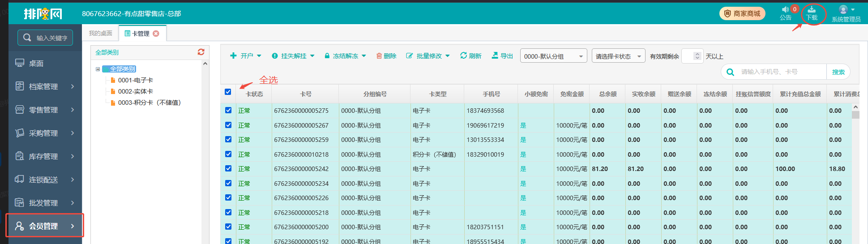Open the 请选择卡状态 dropdown
868x244 pixels.
coord(618,56)
